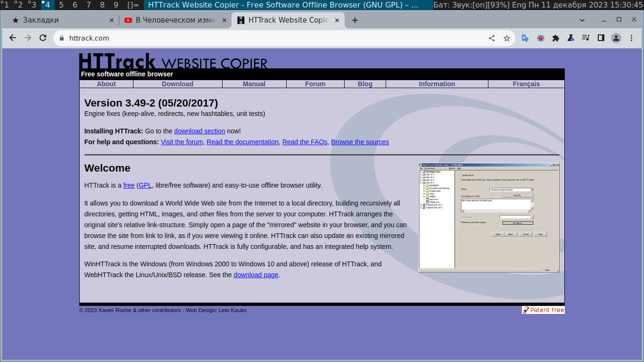Close the YouTube tab
The height and width of the screenshot is (362, 644).
(224, 20)
